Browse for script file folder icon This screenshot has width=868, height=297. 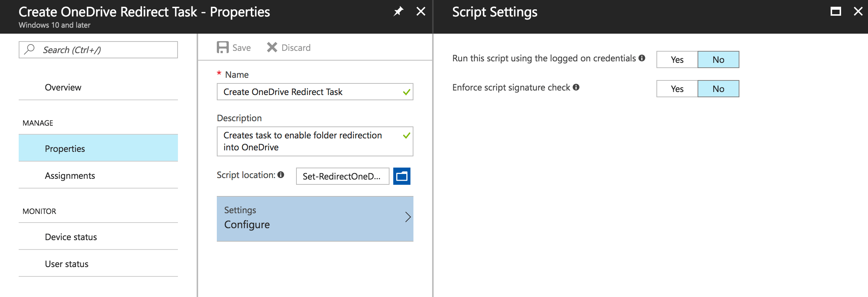tap(402, 176)
